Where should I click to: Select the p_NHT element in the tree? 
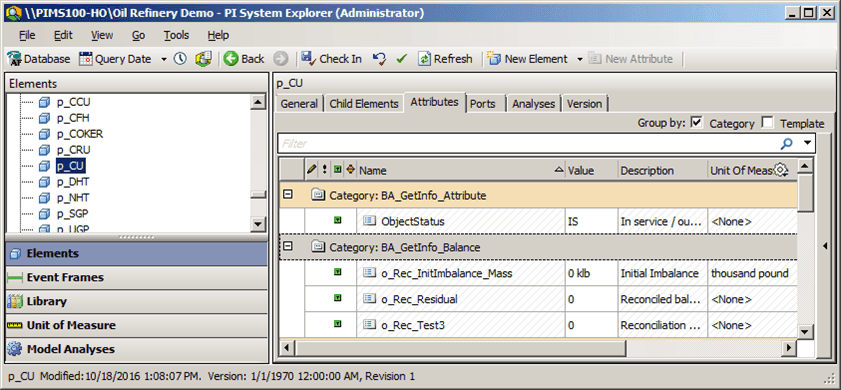tap(72, 198)
